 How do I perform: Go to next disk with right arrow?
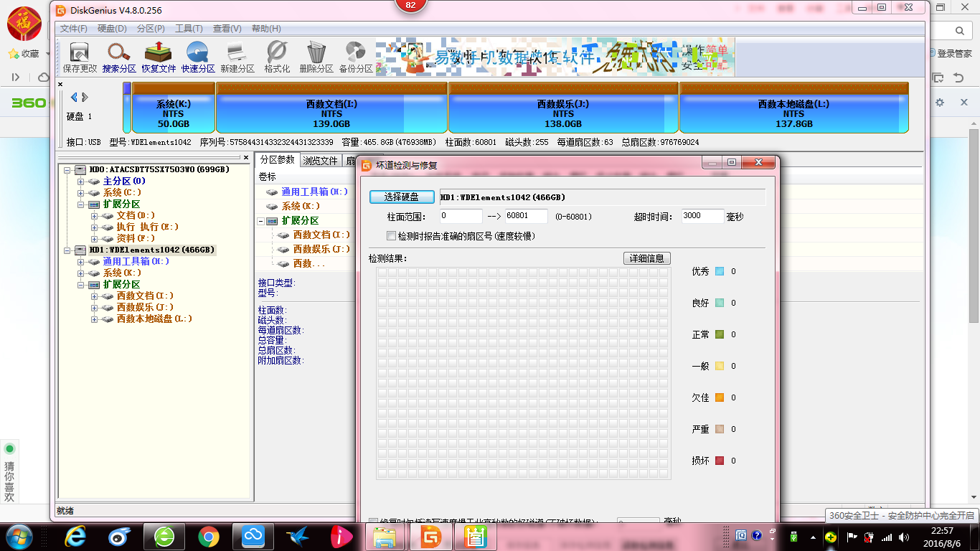click(85, 97)
